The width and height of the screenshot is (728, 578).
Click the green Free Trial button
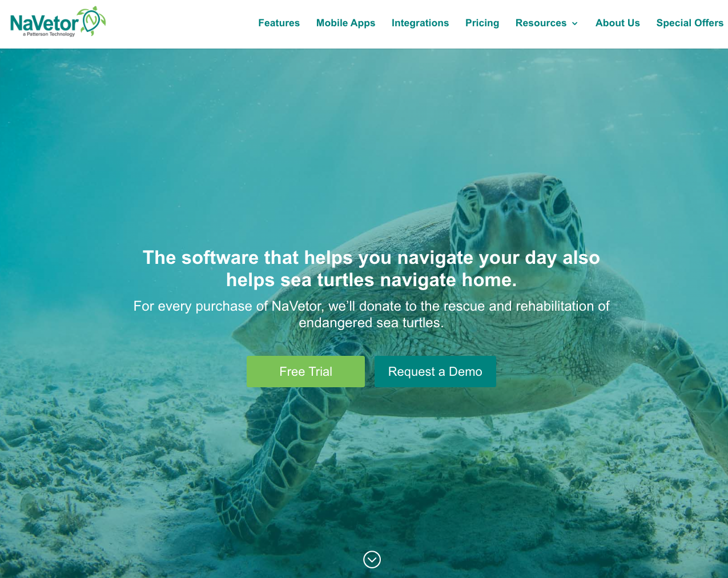[x=305, y=371]
